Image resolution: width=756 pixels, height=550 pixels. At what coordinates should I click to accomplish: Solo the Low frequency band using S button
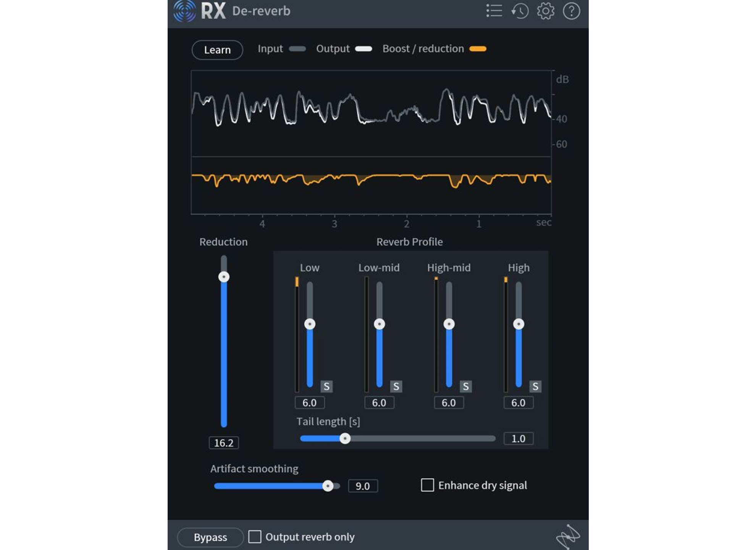(x=326, y=386)
